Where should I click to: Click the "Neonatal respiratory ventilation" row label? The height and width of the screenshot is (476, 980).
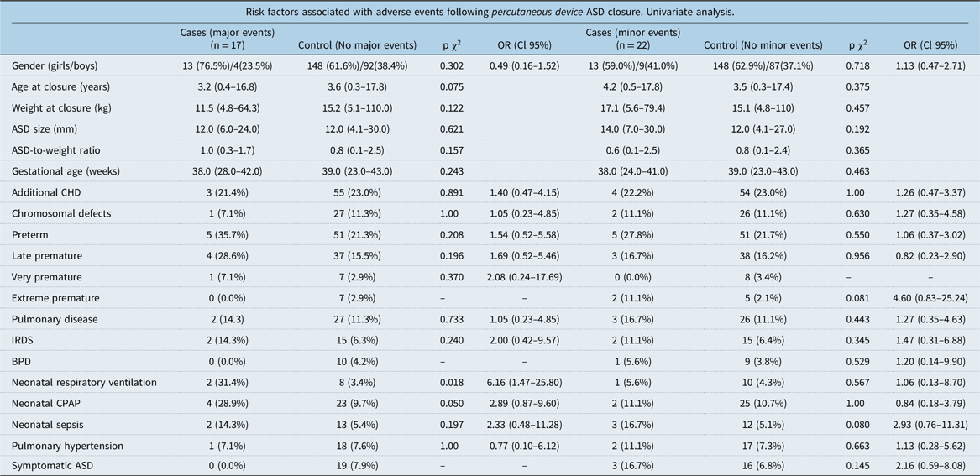tap(84, 382)
